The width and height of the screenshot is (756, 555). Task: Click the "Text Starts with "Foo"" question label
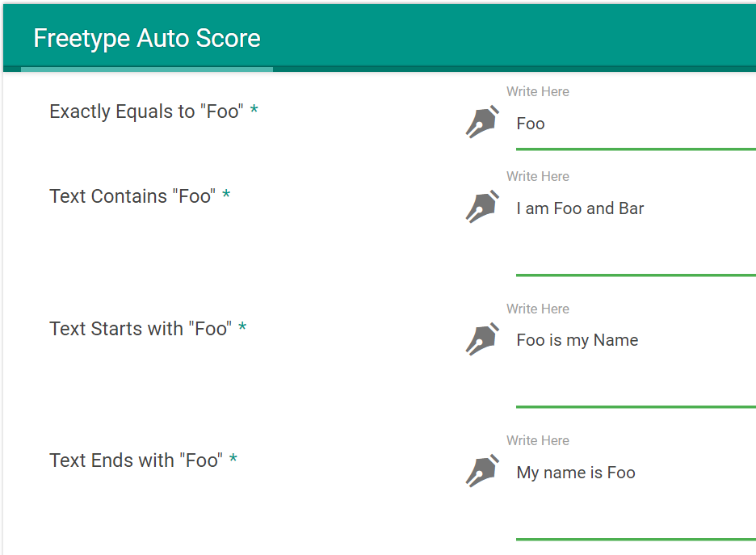point(141,329)
